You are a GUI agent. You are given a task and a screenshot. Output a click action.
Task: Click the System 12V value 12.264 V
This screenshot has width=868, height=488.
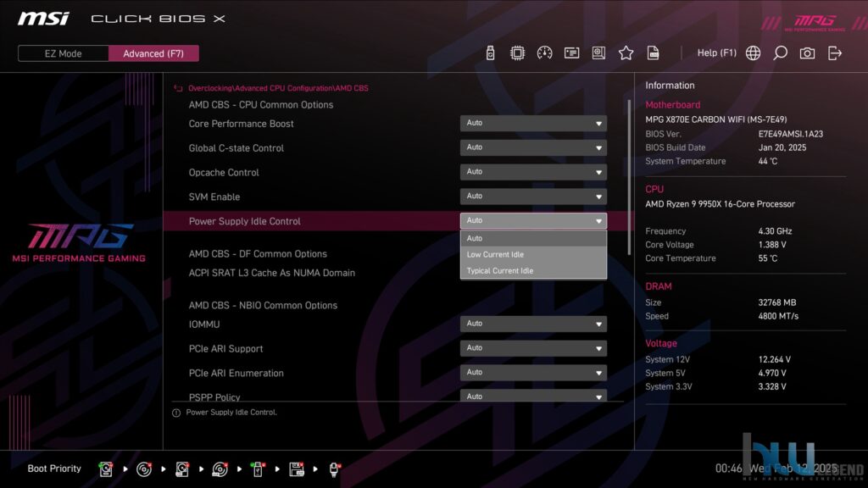(775, 359)
